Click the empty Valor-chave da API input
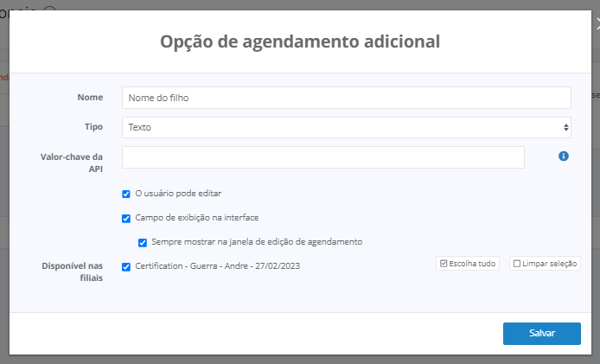600x364 pixels. tap(323, 156)
